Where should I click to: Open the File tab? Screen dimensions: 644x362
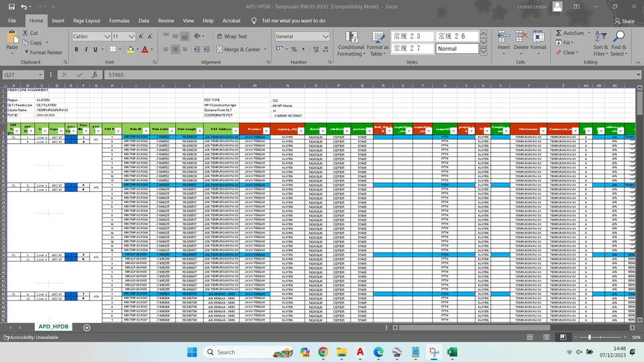12,21
